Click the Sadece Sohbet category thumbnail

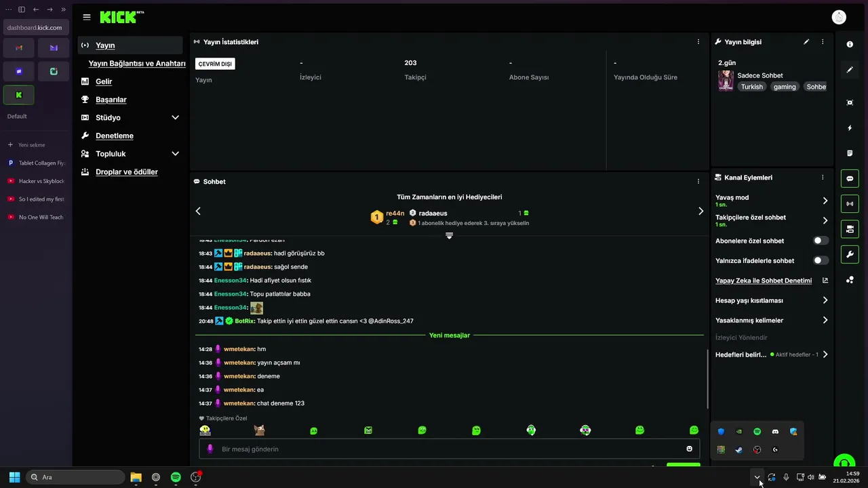726,81
